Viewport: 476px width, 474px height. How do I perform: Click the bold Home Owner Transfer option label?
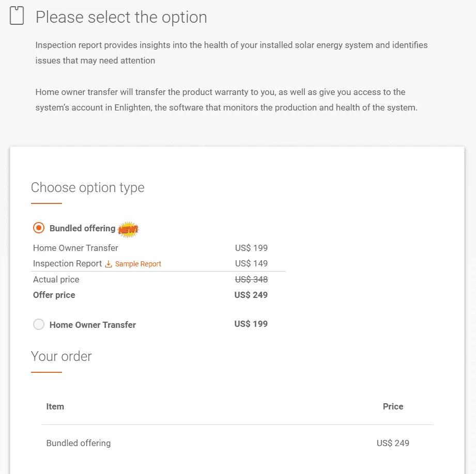[93, 325]
